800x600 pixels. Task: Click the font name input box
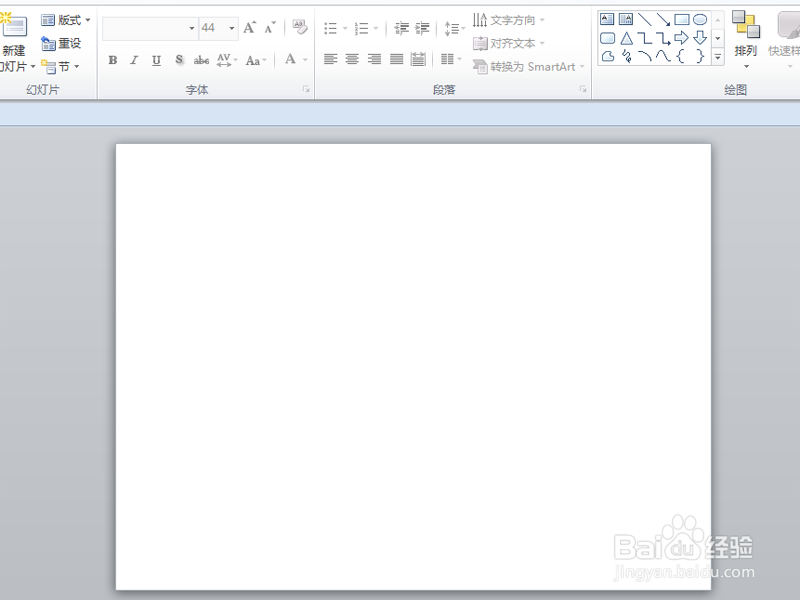tap(145, 28)
